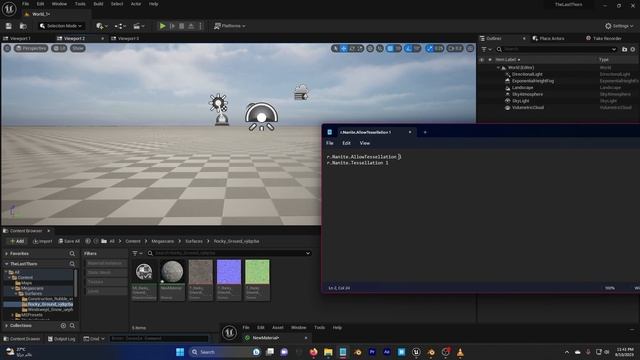
Task: Select the SkyLight dome icon in the viewport
Action: [262, 117]
